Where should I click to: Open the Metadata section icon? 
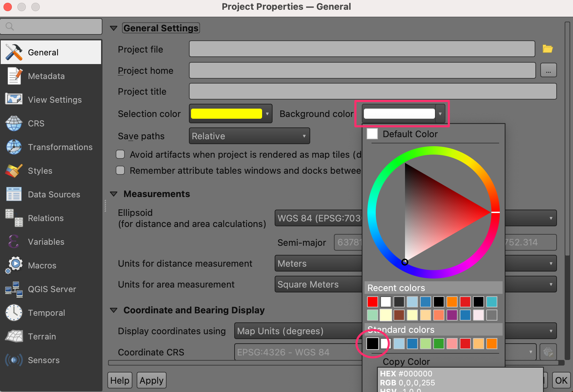(14, 76)
